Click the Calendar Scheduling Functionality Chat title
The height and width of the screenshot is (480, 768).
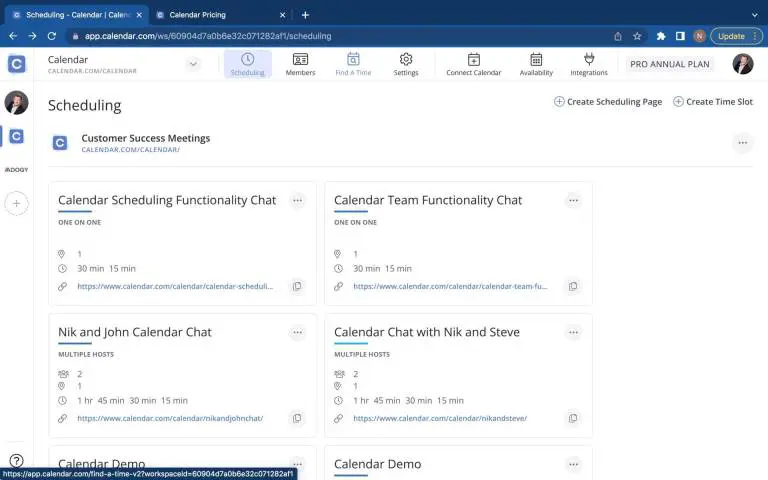coord(167,200)
